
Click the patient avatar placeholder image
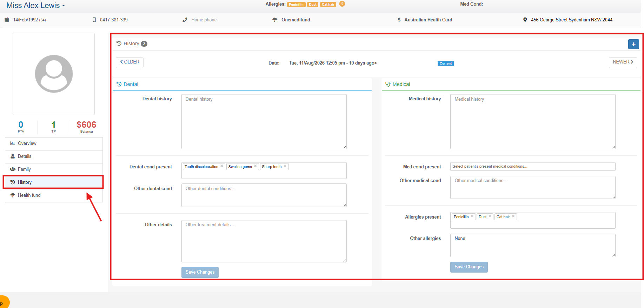(x=54, y=74)
